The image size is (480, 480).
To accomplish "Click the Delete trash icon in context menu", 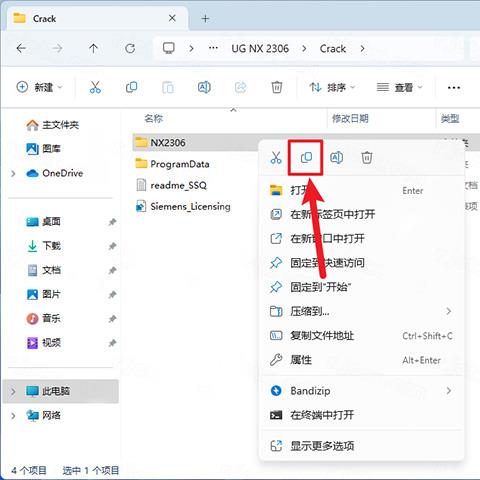I will tap(367, 157).
